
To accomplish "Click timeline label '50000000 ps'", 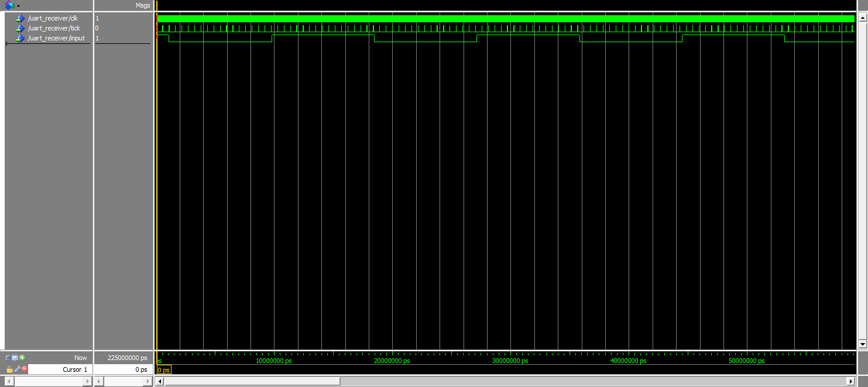I will point(746,361).
